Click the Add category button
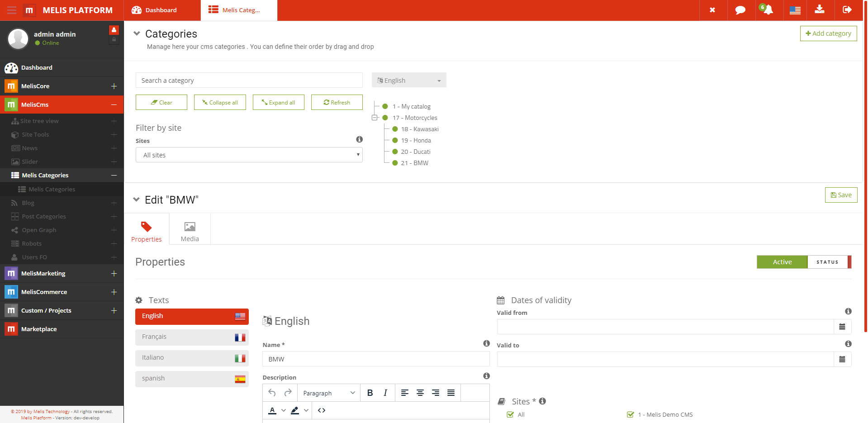Screen dimensions: 868x423 coord(828,33)
